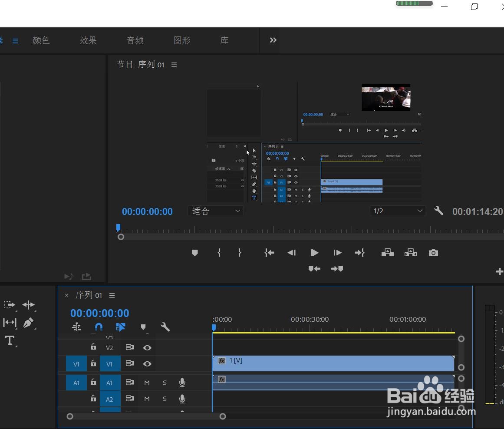This screenshot has height=429, width=504.
Task: Toggle sync lock on V1 track
Action: point(129,363)
